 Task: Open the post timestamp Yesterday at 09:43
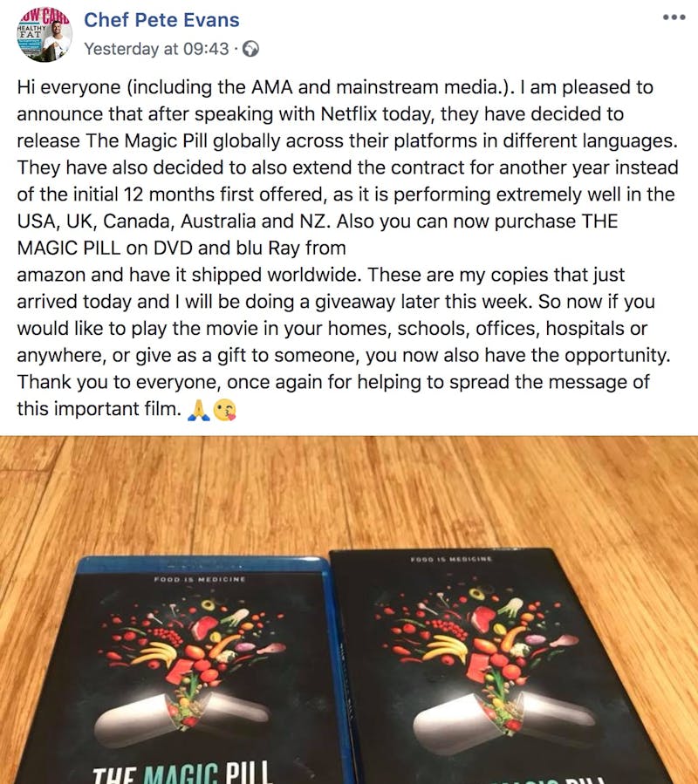(x=156, y=49)
